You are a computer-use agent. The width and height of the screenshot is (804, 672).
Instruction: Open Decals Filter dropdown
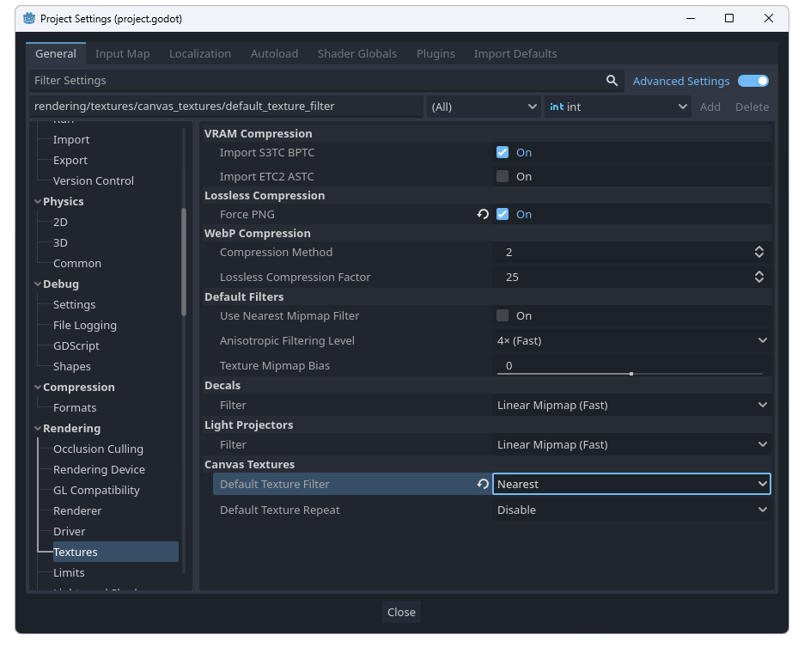(631, 405)
